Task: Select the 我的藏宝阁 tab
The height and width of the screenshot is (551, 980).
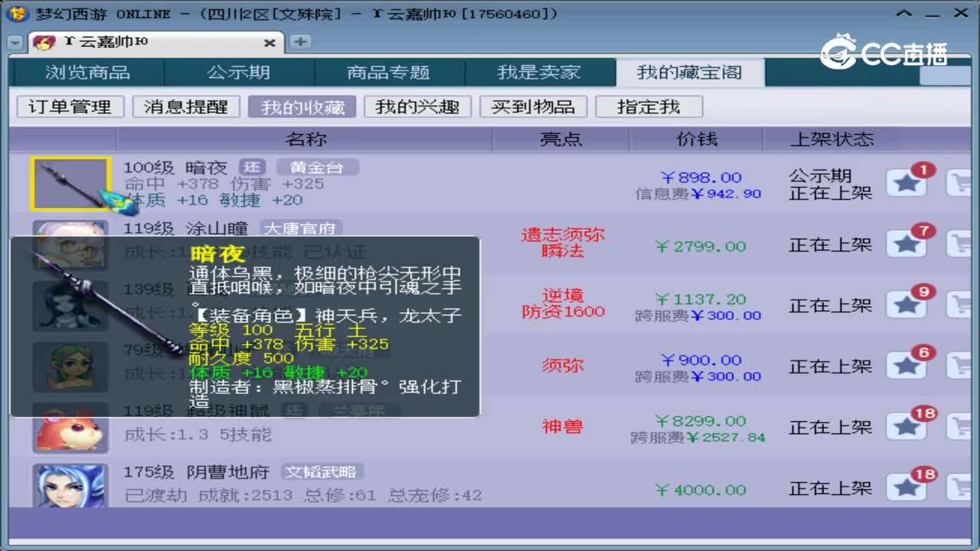Action: tap(689, 73)
